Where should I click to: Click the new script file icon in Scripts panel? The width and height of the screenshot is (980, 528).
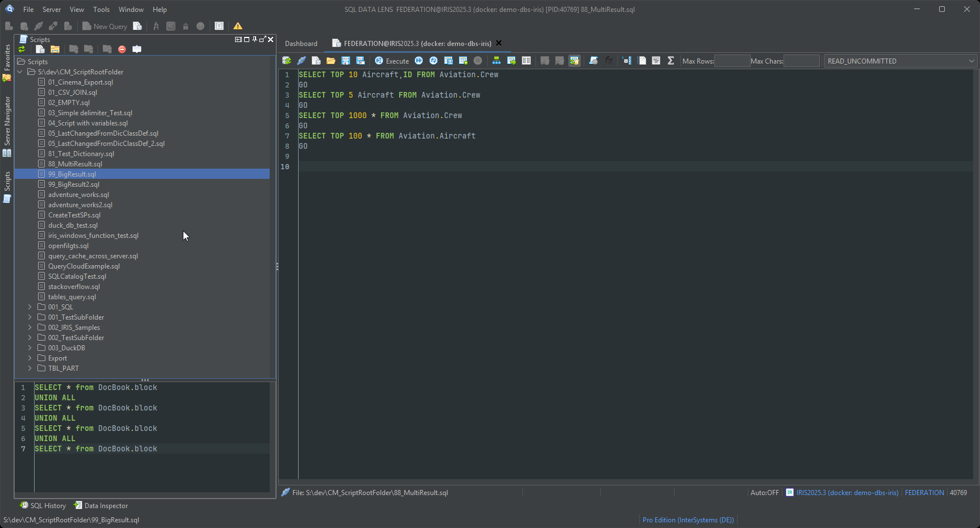click(40, 49)
